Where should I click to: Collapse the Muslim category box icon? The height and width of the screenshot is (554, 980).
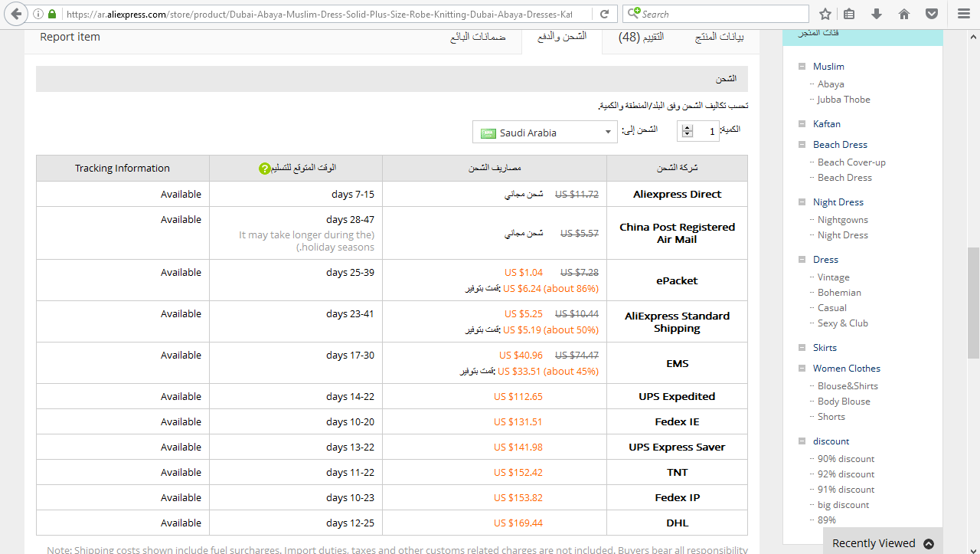(802, 67)
